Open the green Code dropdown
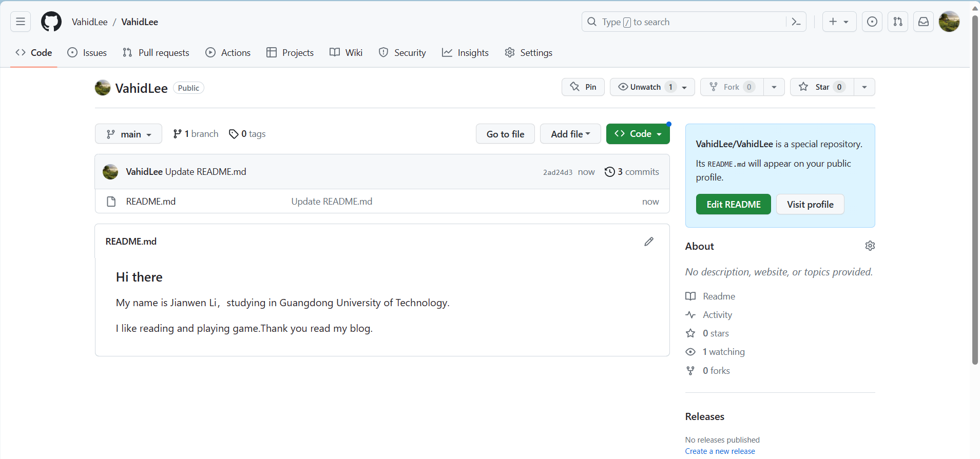This screenshot has width=980, height=459. tap(638, 134)
